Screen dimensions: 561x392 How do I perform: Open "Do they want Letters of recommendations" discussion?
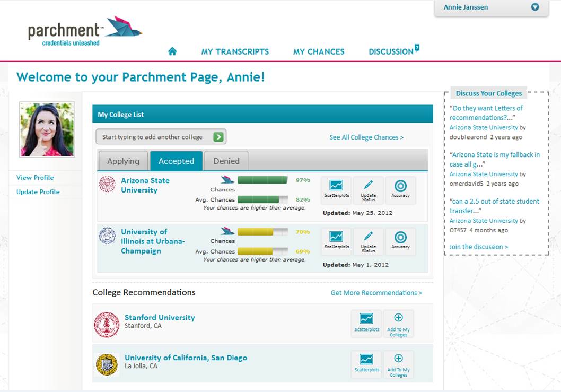pyautogui.click(x=486, y=113)
